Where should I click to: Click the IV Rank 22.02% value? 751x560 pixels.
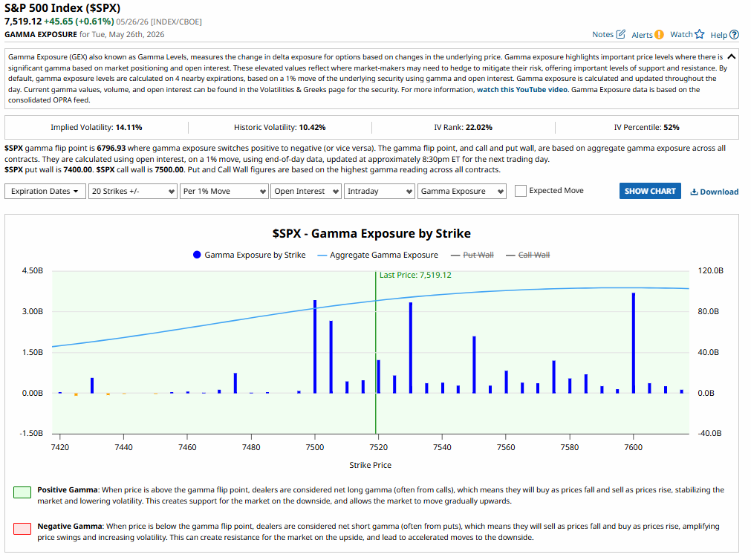pyautogui.click(x=479, y=128)
